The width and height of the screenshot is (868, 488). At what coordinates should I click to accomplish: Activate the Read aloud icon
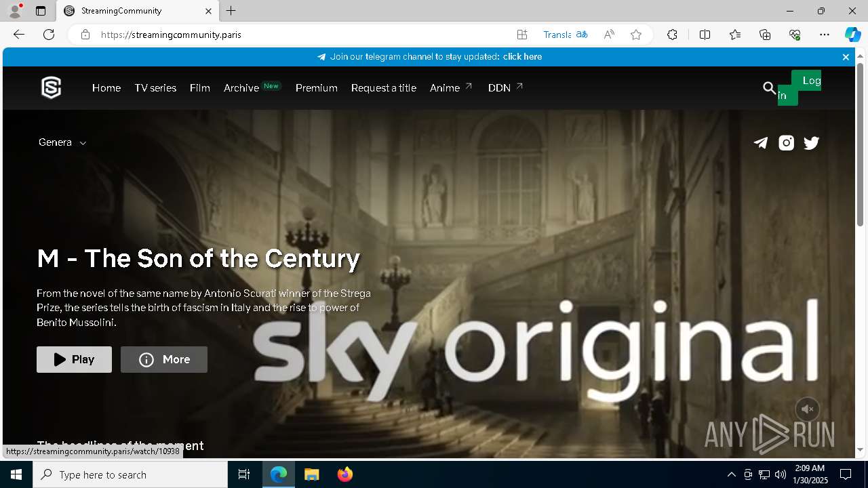pyautogui.click(x=609, y=35)
